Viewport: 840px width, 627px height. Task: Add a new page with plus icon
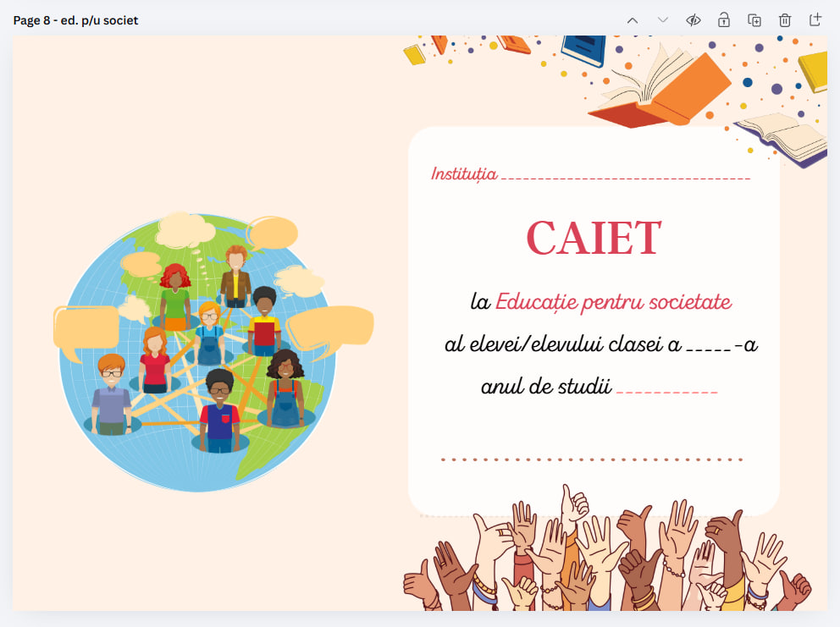(815, 20)
